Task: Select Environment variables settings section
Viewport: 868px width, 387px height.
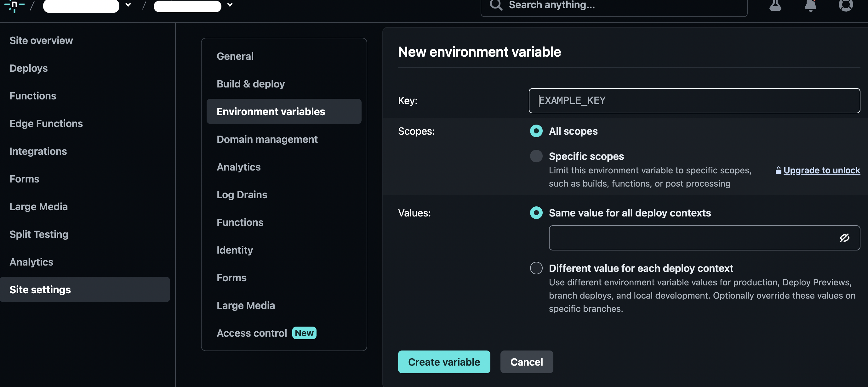Action: click(284, 111)
